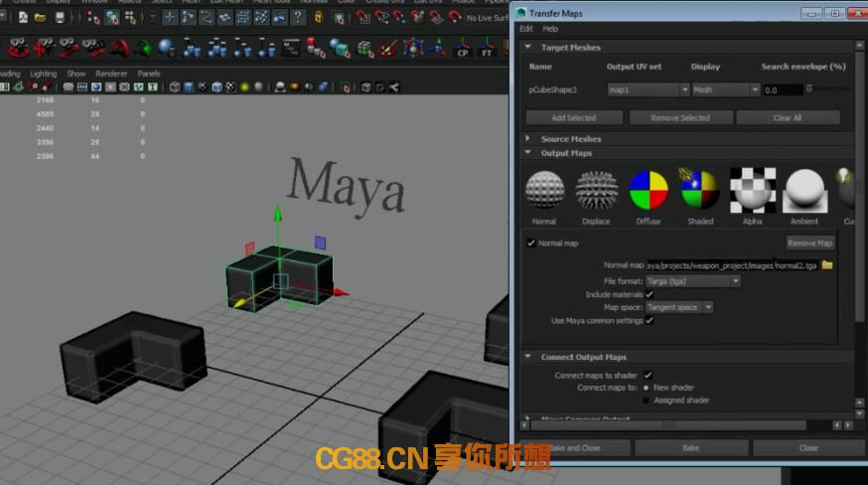Click the paintbrush shelf icon

[387, 49]
